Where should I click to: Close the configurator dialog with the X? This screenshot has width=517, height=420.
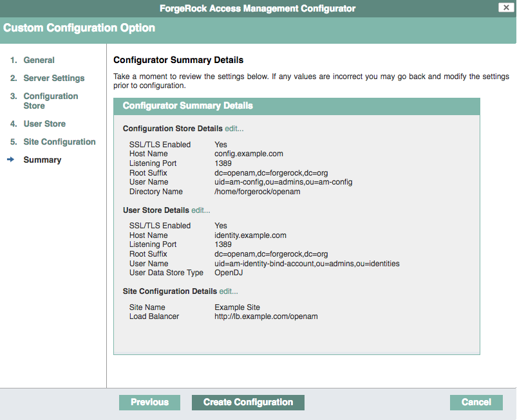click(x=506, y=7)
